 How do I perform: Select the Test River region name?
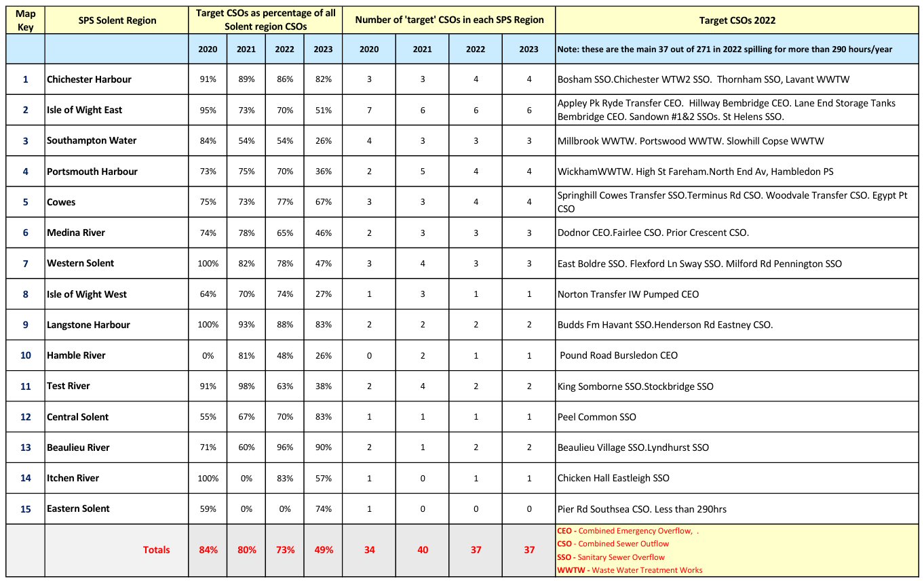68,386
